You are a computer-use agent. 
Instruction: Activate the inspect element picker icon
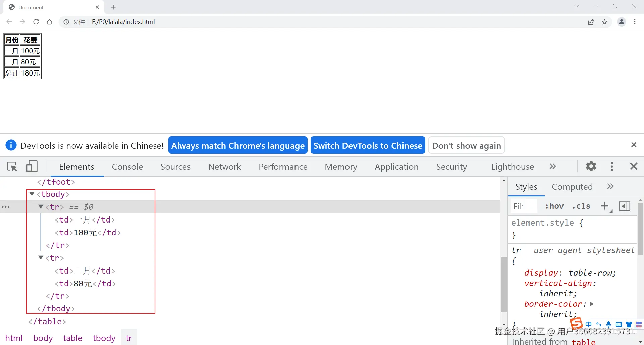pyautogui.click(x=12, y=166)
